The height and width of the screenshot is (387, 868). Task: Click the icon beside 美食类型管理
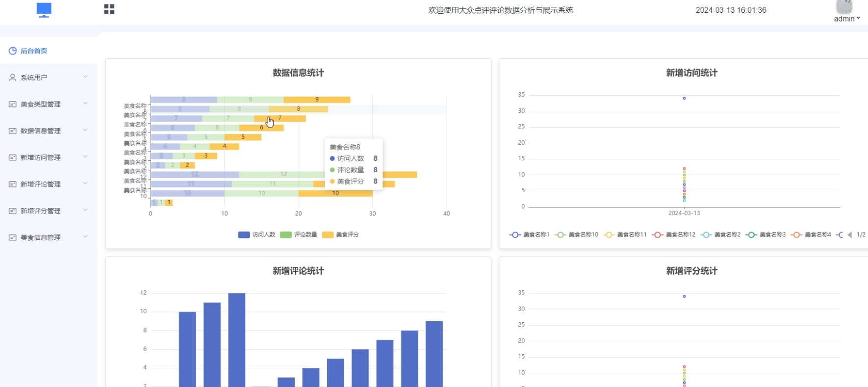tap(13, 104)
